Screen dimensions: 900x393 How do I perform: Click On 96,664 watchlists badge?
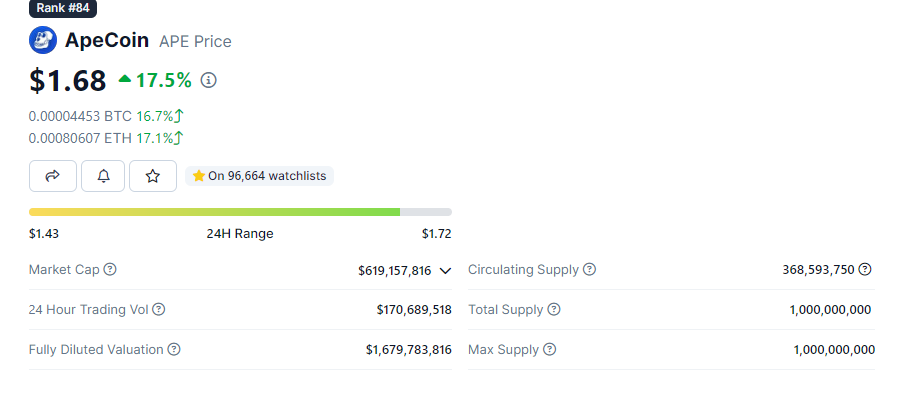(259, 176)
